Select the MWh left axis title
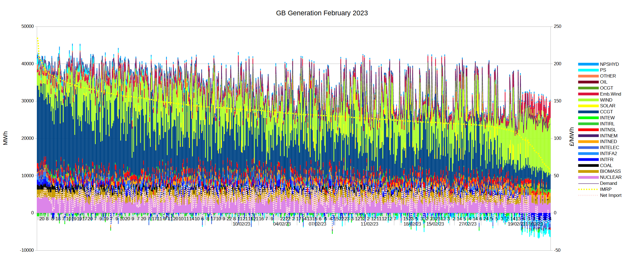 [x=5, y=138]
